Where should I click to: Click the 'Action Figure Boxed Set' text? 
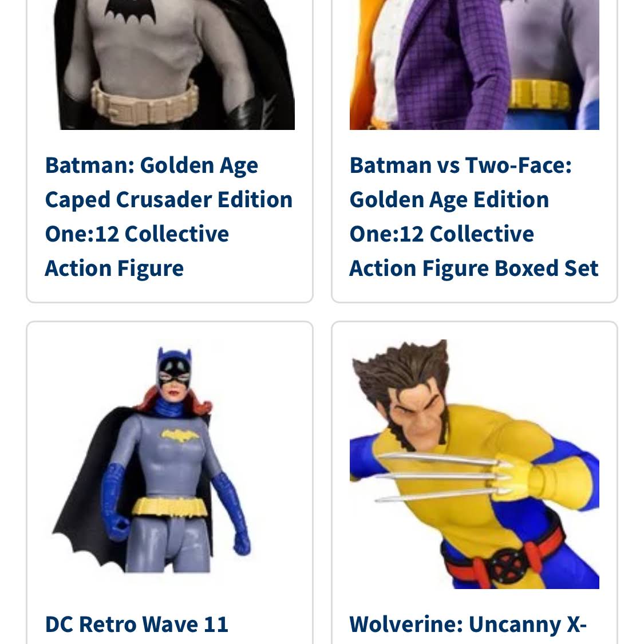(x=473, y=268)
